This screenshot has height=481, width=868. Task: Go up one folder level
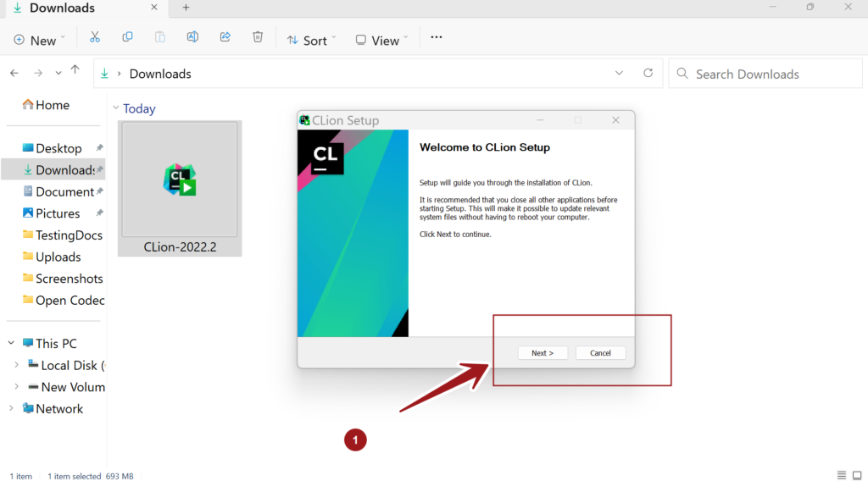tap(75, 72)
